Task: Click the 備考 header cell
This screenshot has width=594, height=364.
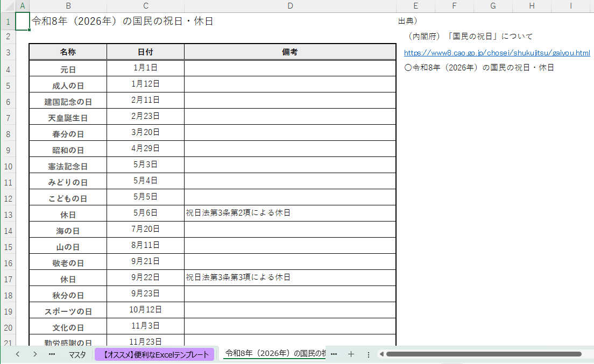Action: coord(290,52)
